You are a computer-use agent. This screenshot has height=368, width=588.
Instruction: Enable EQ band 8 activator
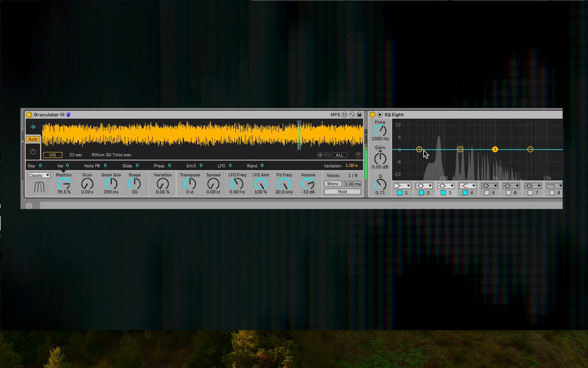(552, 193)
